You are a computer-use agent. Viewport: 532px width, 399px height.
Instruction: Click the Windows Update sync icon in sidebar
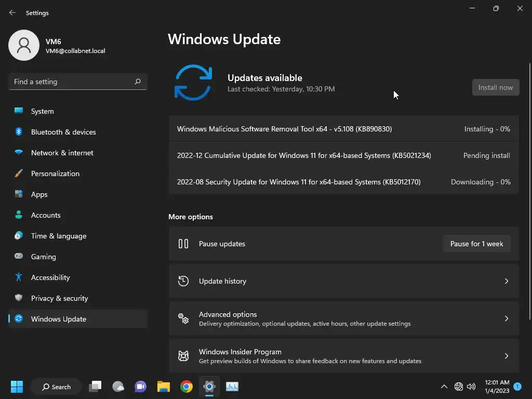click(19, 318)
